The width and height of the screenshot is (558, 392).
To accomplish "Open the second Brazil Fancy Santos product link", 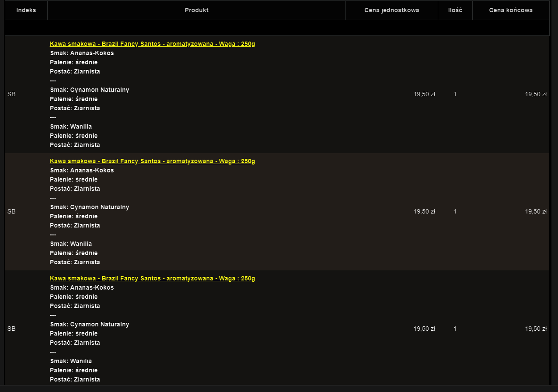I will point(152,161).
